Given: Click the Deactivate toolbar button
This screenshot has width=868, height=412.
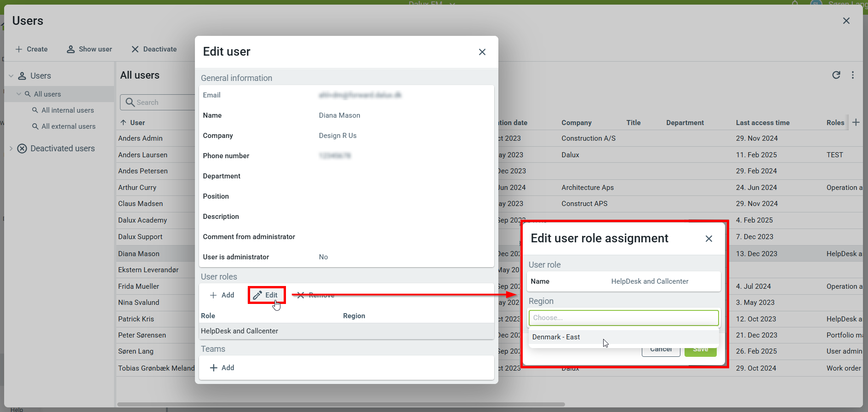Looking at the screenshot, I should tap(154, 49).
